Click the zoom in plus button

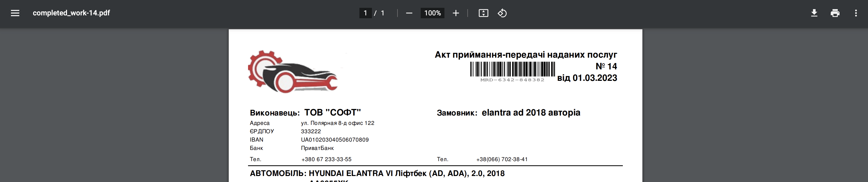(x=456, y=13)
